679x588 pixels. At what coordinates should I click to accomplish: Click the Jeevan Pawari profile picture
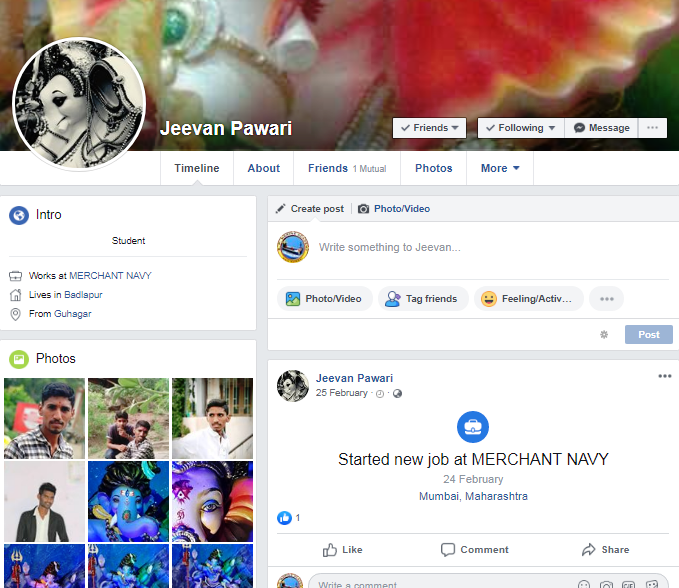(x=79, y=105)
